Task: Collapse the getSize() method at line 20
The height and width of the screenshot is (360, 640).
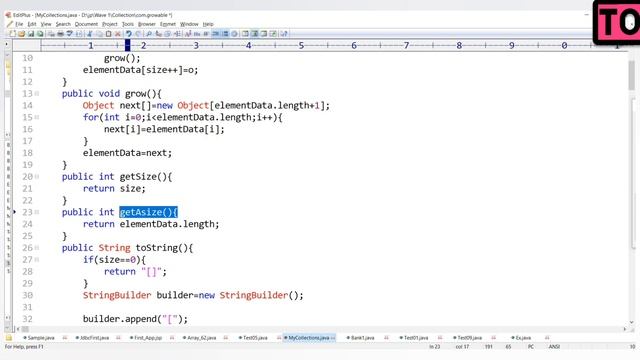Action: coord(37,177)
